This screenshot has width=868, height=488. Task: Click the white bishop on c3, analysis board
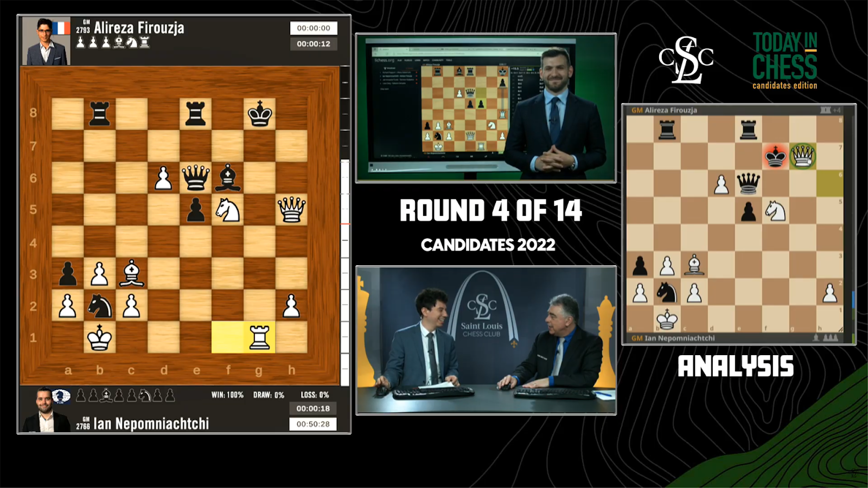(694, 265)
